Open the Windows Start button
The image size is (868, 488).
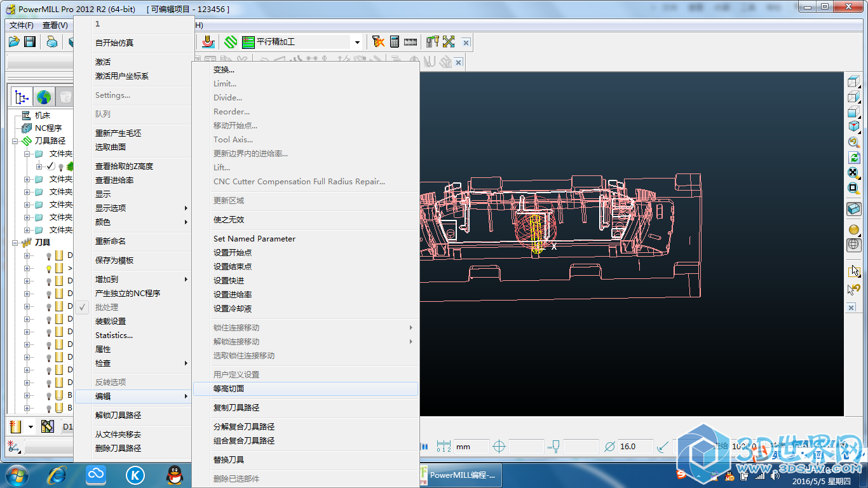17,475
